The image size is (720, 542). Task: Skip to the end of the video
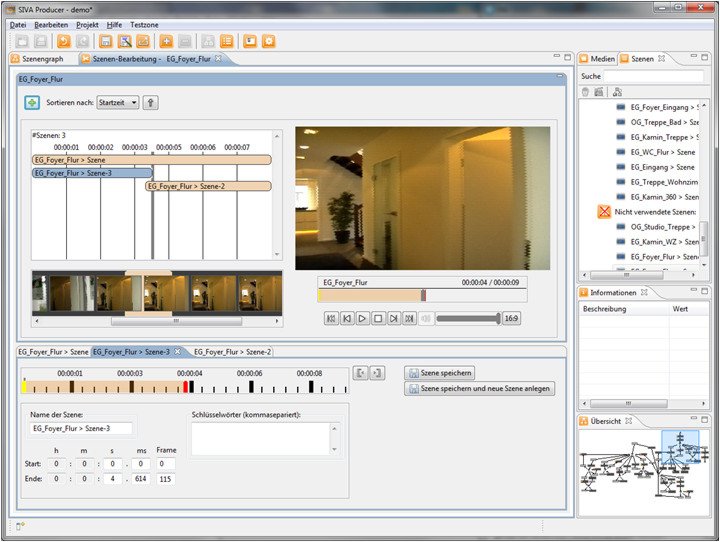(410, 318)
